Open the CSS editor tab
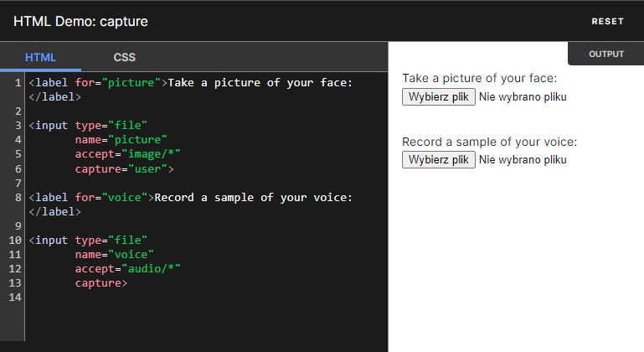 125,58
